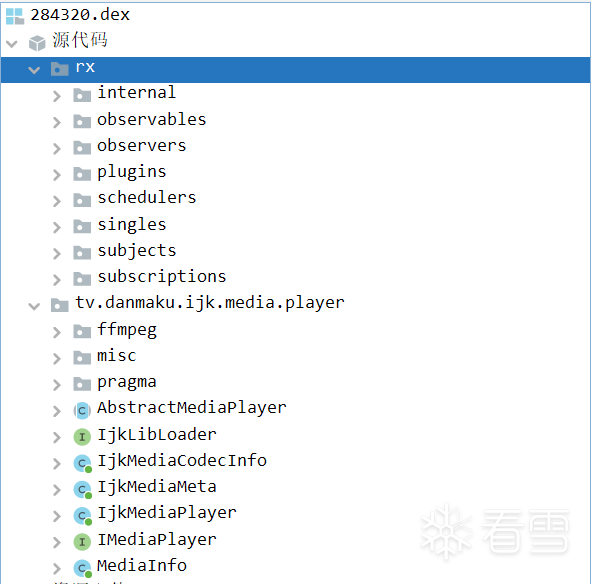The height and width of the screenshot is (584, 591).
Task: Click the ffmpeg package folder icon
Action: pyautogui.click(x=82, y=331)
